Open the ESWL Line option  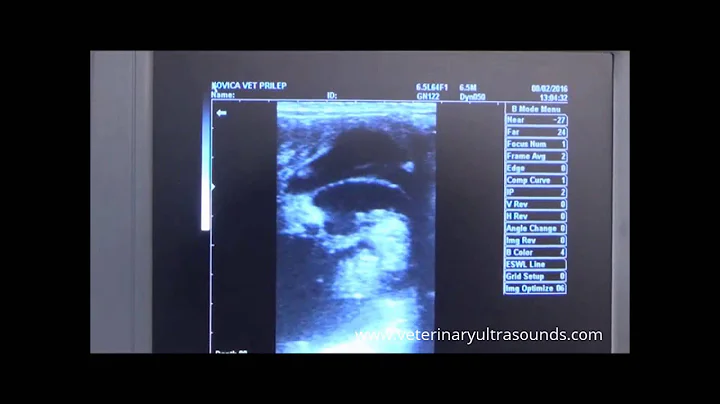[x=536, y=264]
